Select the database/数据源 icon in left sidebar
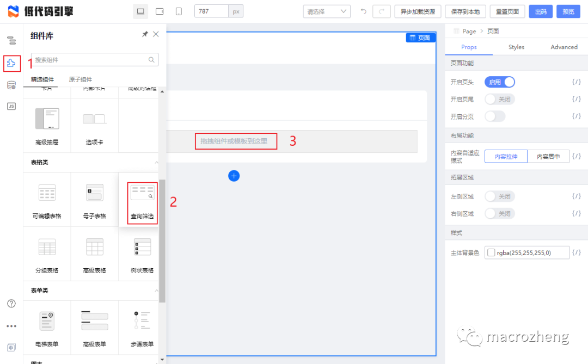The height and width of the screenshot is (364, 588). tap(11, 85)
